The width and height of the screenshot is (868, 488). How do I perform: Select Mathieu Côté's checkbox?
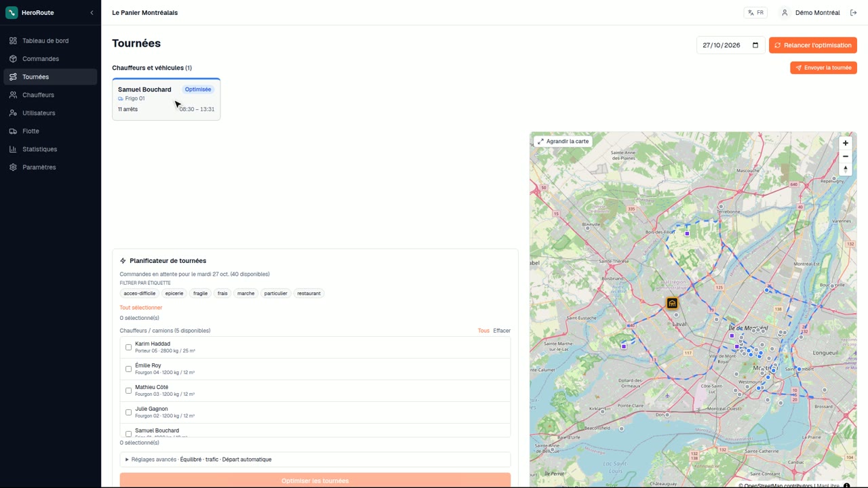[x=129, y=390]
